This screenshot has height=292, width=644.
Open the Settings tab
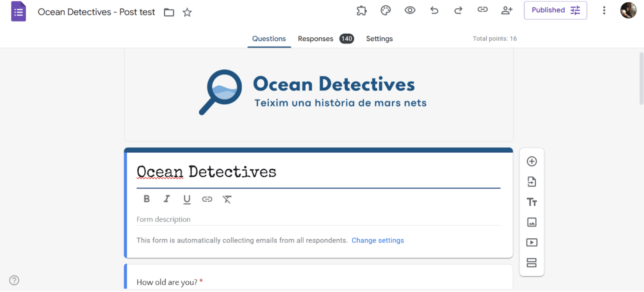tap(379, 39)
